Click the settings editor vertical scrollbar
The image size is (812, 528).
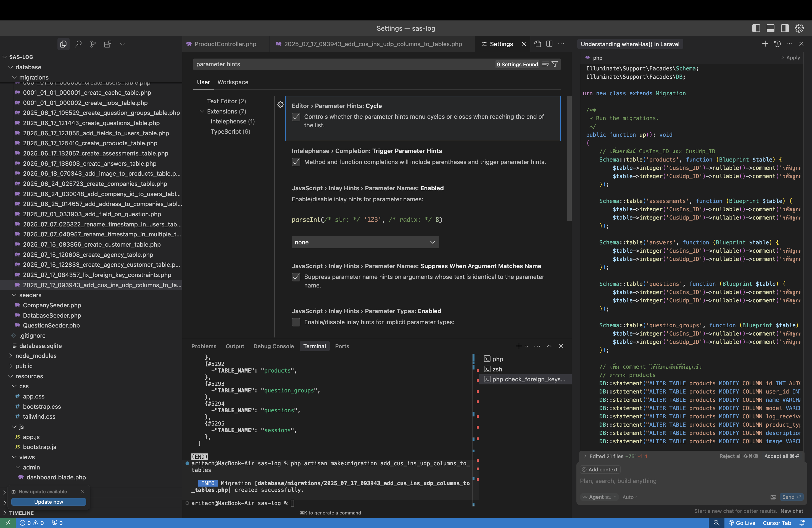point(569,159)
